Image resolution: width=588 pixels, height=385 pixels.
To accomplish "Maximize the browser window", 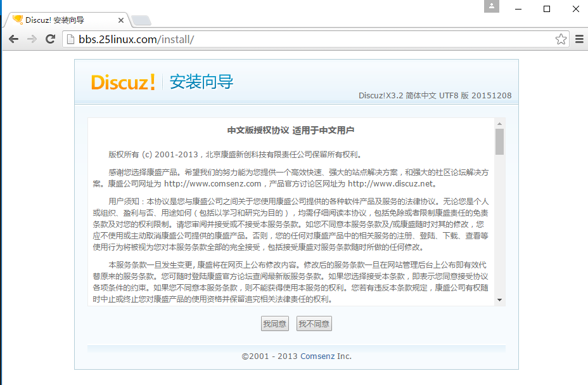I will (x=547, y=9).
